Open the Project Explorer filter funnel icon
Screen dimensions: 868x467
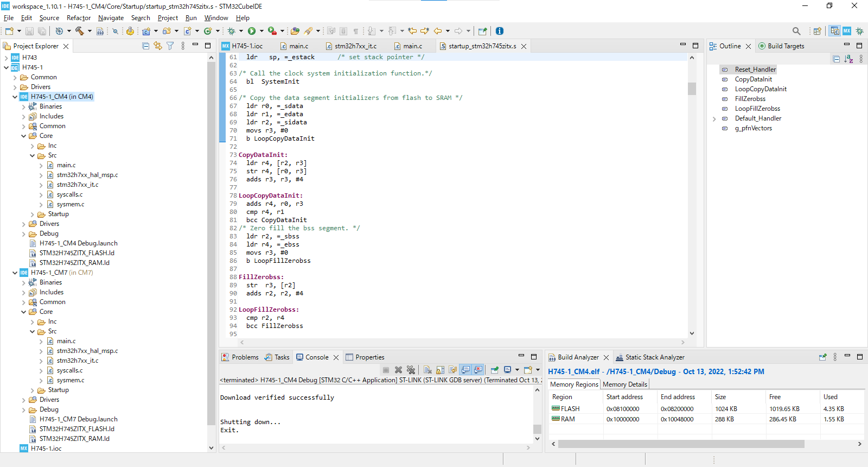[170, 46]
